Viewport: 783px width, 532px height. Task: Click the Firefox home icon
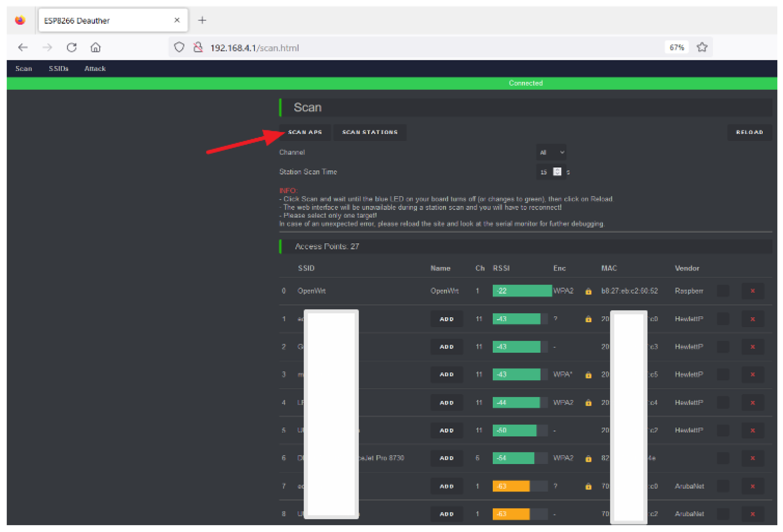click(96, 48)
